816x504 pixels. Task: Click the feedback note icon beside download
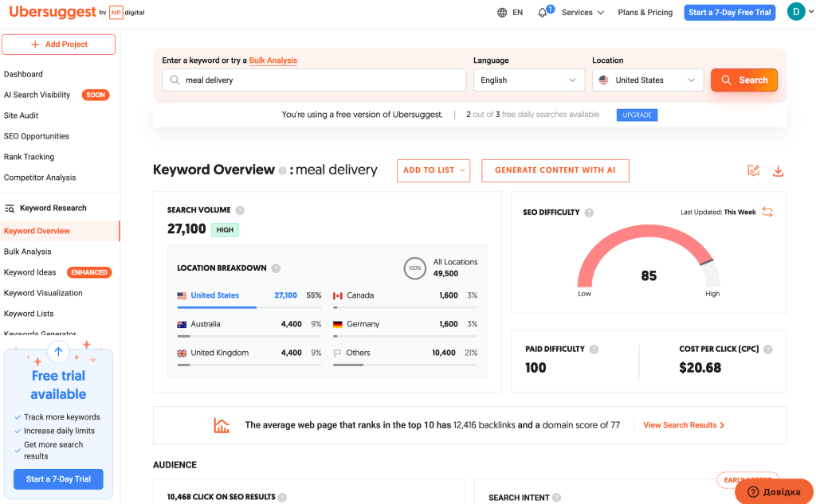pos(753,171)
